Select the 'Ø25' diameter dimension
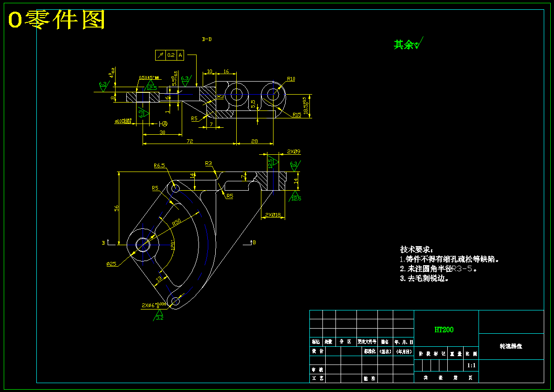554x392 pixels. 111,264
